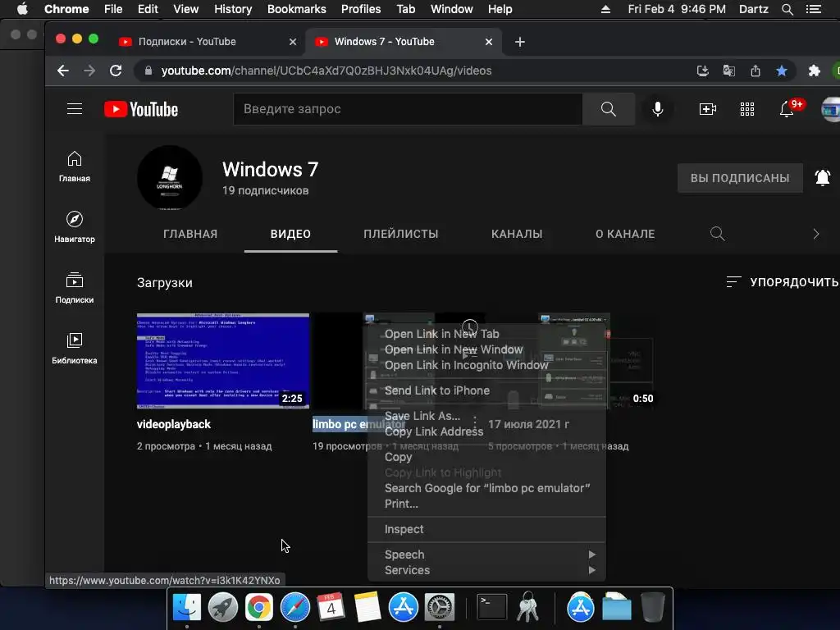
Task: Click translate page icon
Action: point(729,71)
